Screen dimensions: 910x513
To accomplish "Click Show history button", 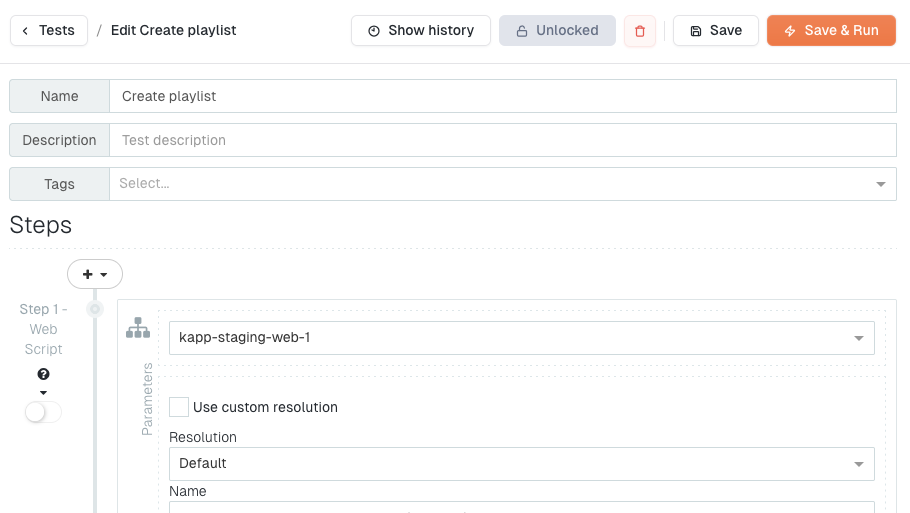I will click(x=420, y=31).
